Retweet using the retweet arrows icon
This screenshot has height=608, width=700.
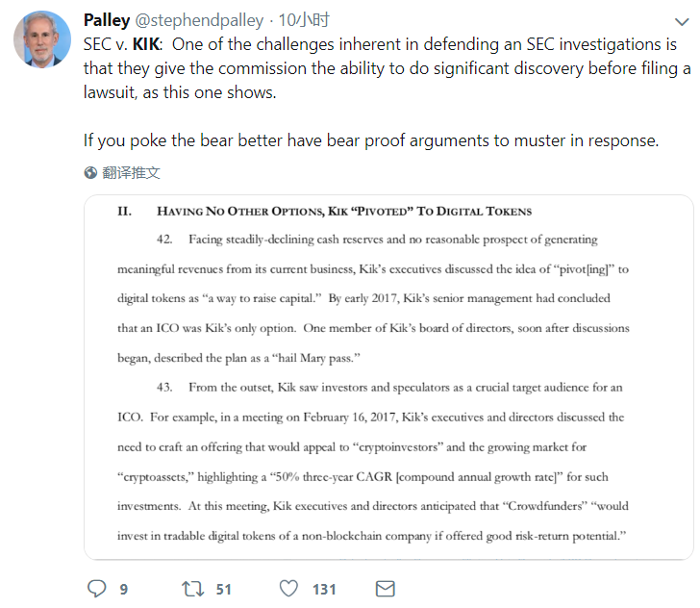coord(192,588)
